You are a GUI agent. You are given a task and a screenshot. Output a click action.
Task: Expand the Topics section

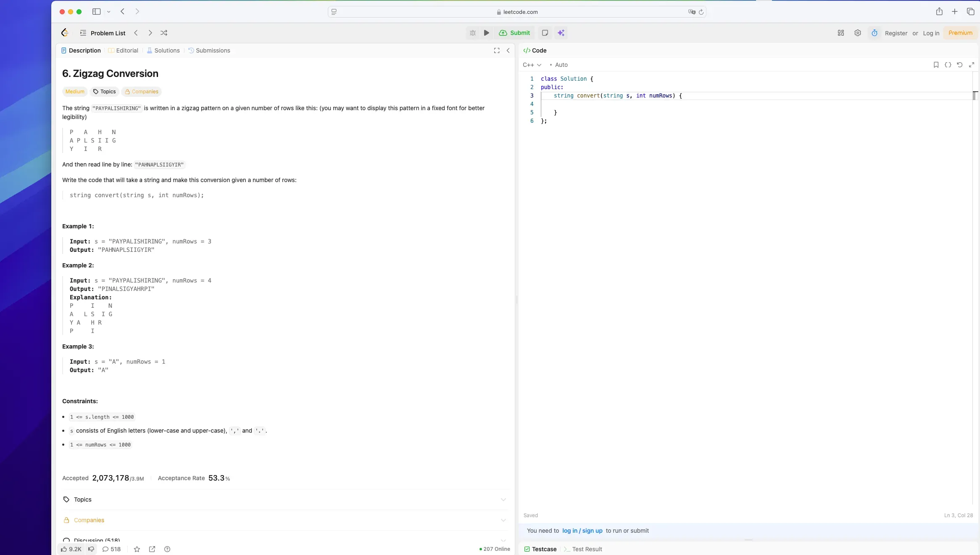pos(503,499)
